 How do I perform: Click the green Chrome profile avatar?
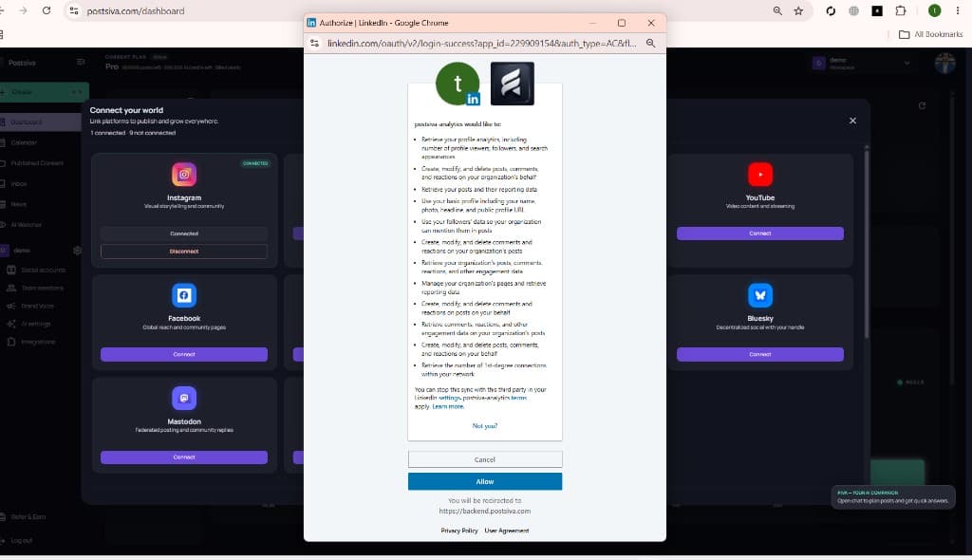pyautogui.click(x=934, y=10)
